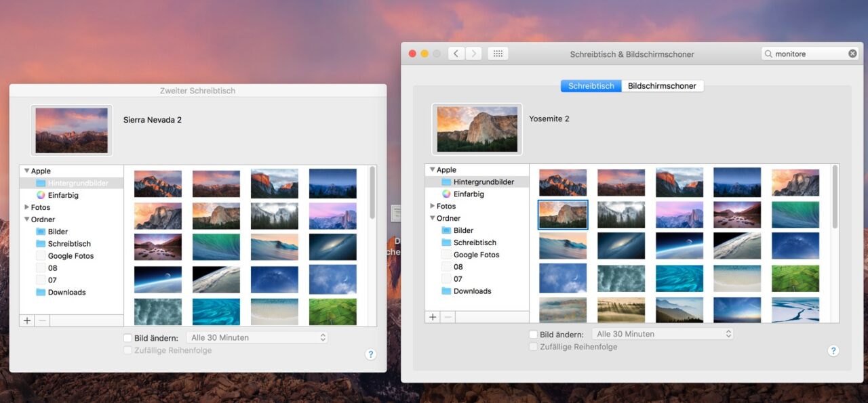This screenshot has height=403, width=868.
Task: Enable the Bild ändern checkbox
Action: tap(533, 333)
